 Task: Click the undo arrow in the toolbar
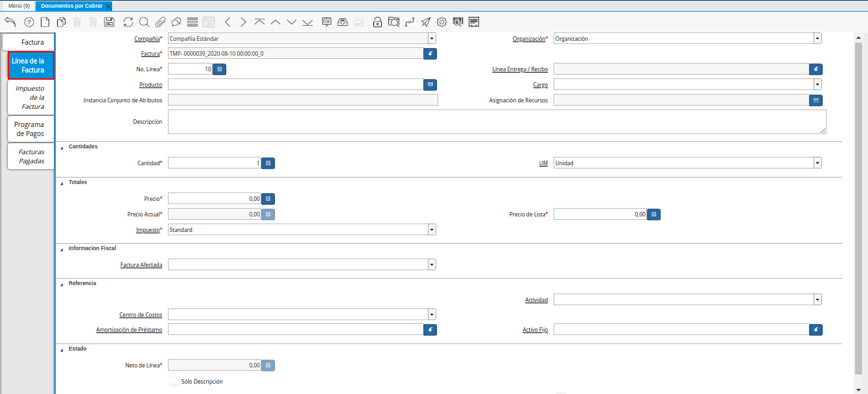tap(10, 22)
